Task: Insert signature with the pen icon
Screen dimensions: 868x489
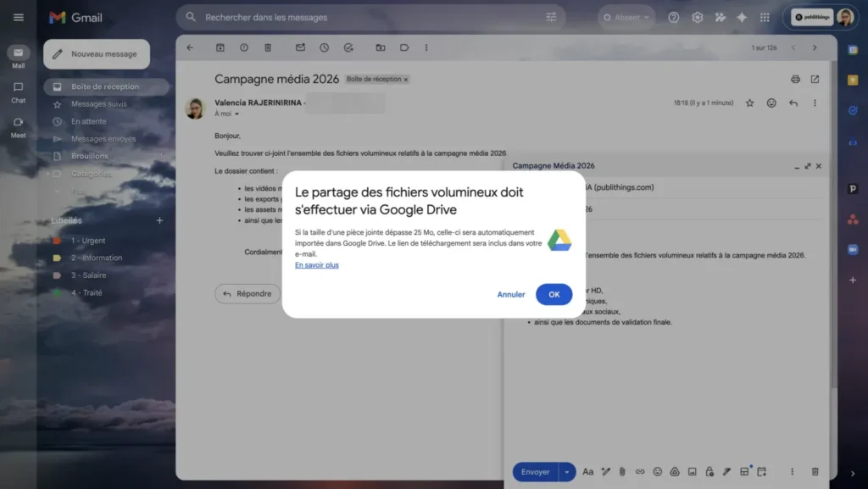Action: [x=726, y=472]
